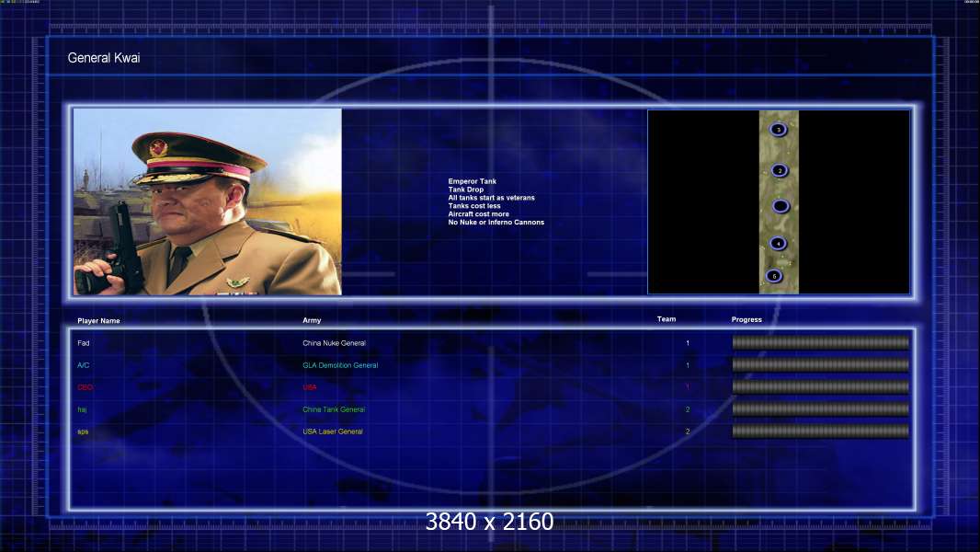Viewport: 980px width, 552px height.
Task: Click GLA Demolition General army entry
Action: point(340,365)
